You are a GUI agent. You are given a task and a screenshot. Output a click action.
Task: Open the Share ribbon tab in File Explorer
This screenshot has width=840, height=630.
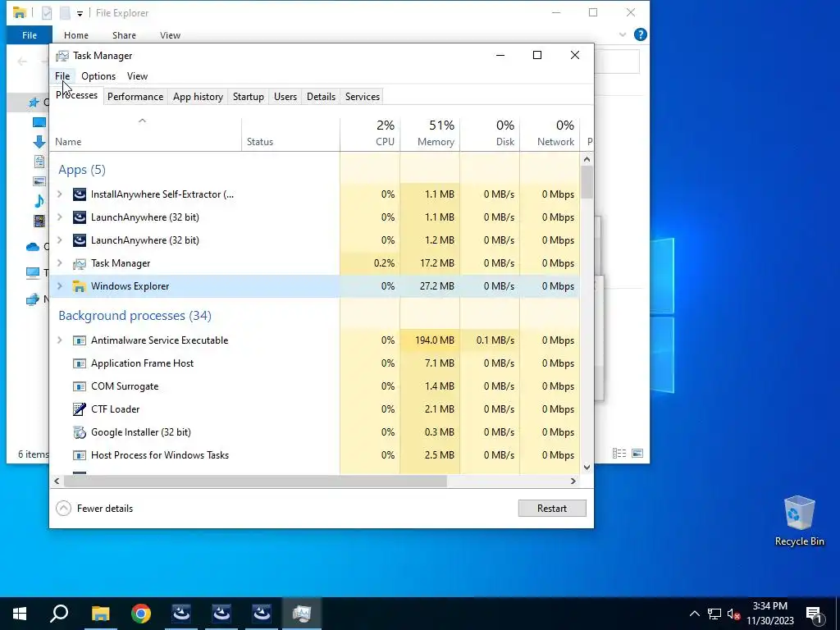pos(124,35)
